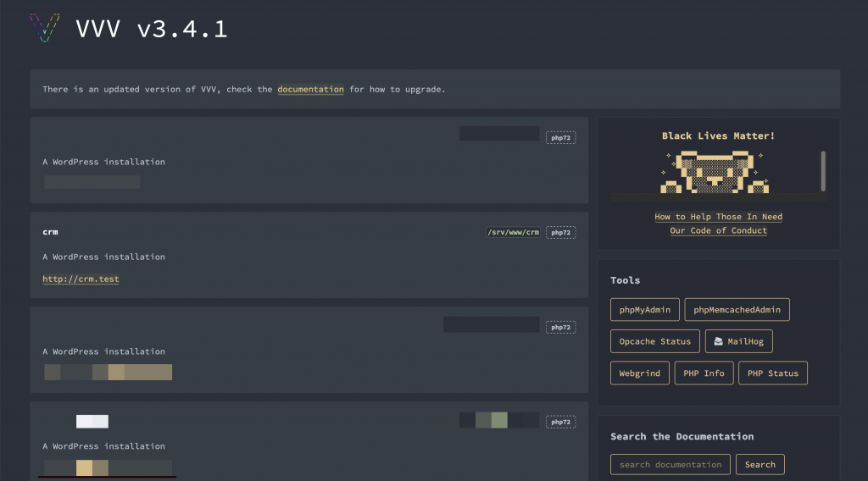Launch phpMyAdmin tool
The image size is (868, 481).
[644, 310]
